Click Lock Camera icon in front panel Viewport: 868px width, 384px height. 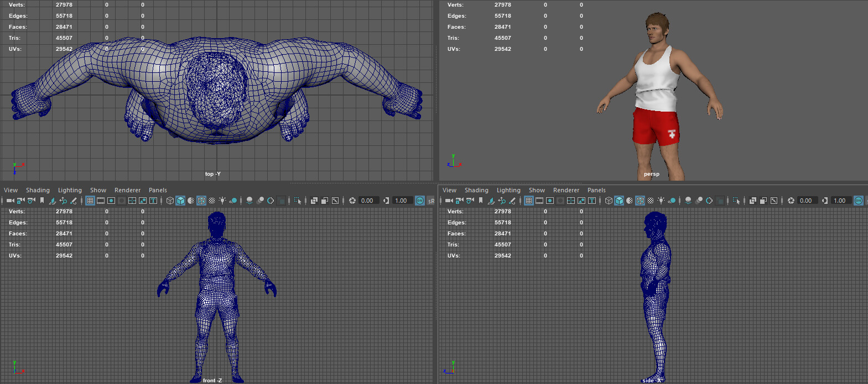pos(20,201)
